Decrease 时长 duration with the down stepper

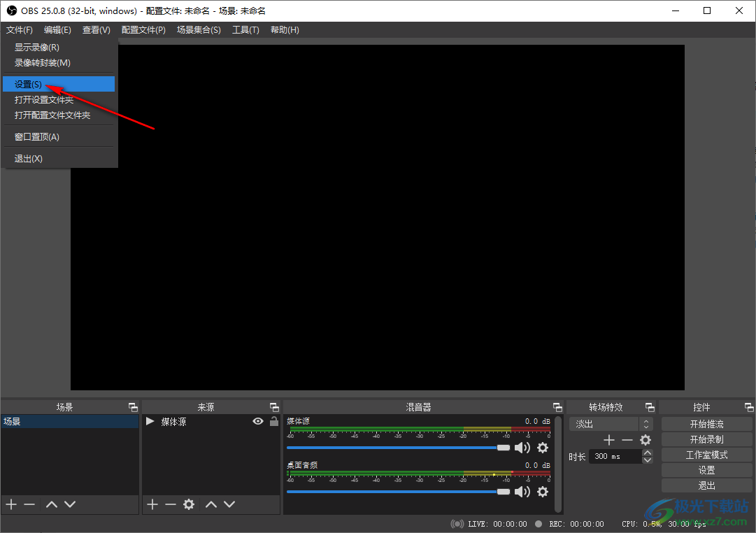click(x=648, y=460)
